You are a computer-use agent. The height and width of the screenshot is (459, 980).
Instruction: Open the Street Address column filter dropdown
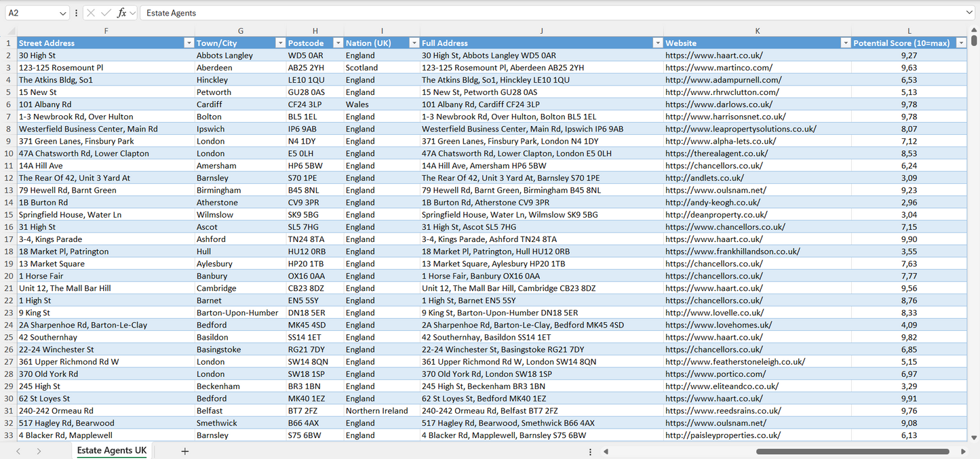pyautogui.click(x=189, y=43)
